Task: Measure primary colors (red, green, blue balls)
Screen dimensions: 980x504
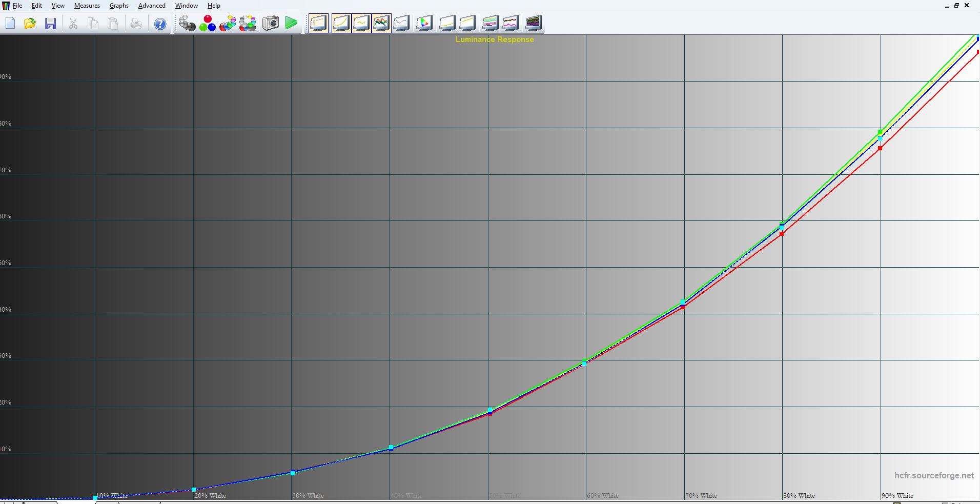Action: click(207, 23)
